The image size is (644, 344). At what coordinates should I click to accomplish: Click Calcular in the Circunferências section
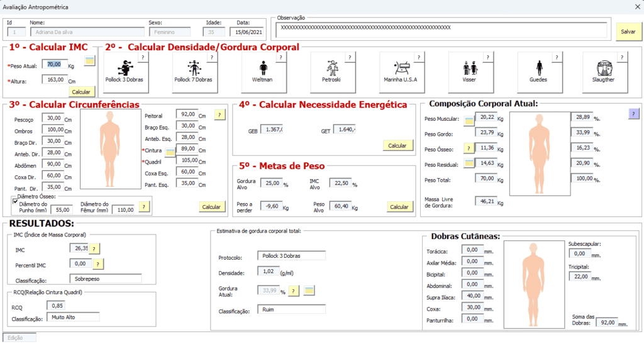coord(211,207)
